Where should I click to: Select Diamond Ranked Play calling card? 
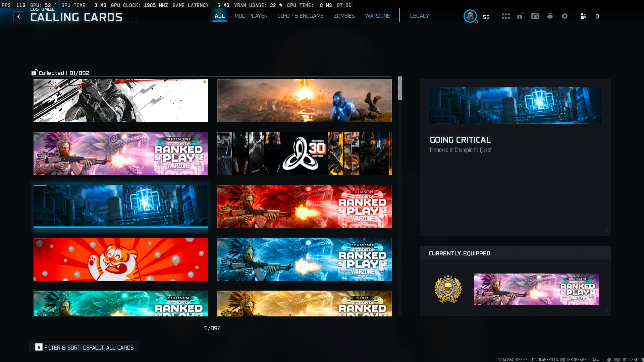click(x=305, y=259)
